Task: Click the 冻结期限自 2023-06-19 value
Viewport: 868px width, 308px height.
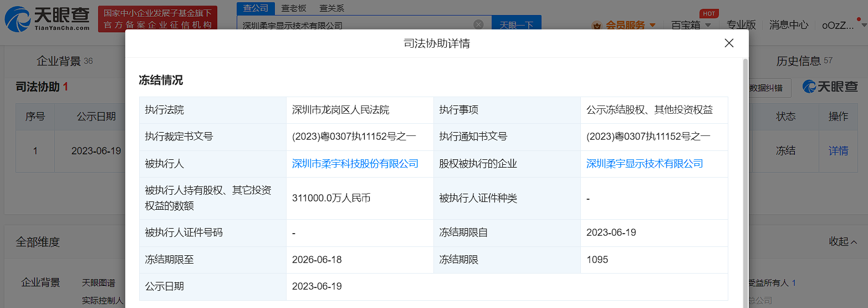Action: tap(611, 233)
